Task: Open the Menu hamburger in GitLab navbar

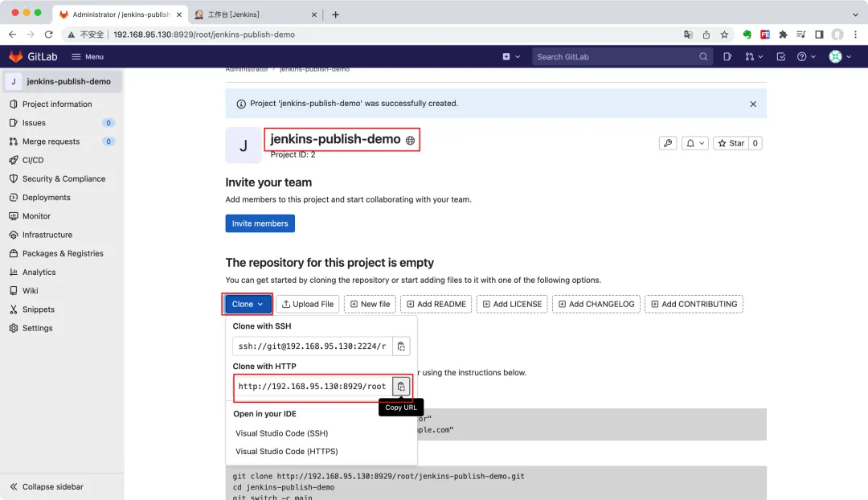Action: pos(88,56)
